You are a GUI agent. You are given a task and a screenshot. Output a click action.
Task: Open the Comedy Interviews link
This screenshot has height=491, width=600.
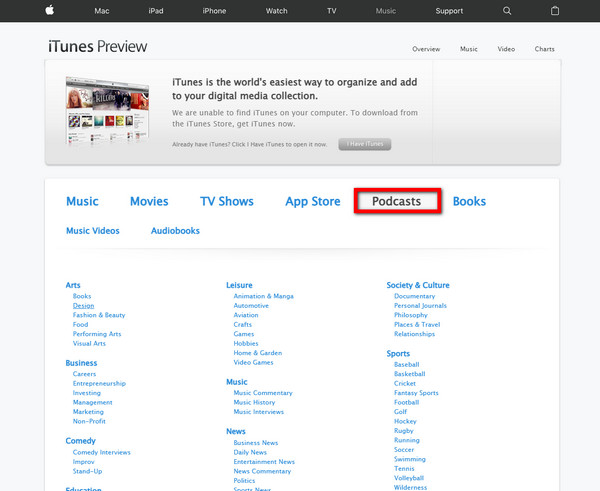101,452
